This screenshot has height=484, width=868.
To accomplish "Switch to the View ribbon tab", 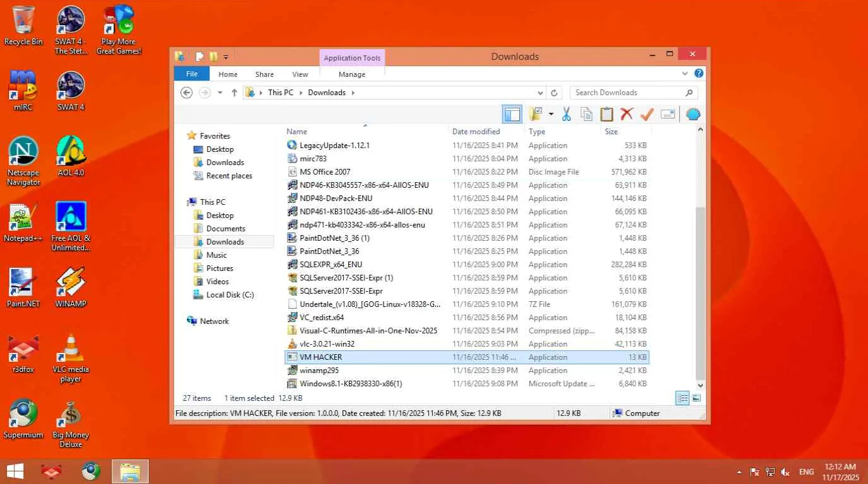I will click(x=300, y=74).
